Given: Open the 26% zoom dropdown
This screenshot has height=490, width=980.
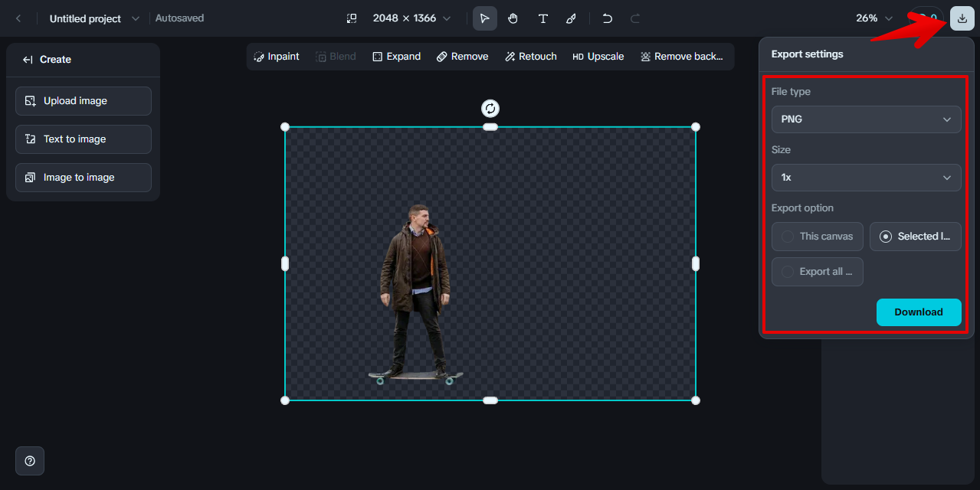Looking at the screenshot, I should 874,18.
